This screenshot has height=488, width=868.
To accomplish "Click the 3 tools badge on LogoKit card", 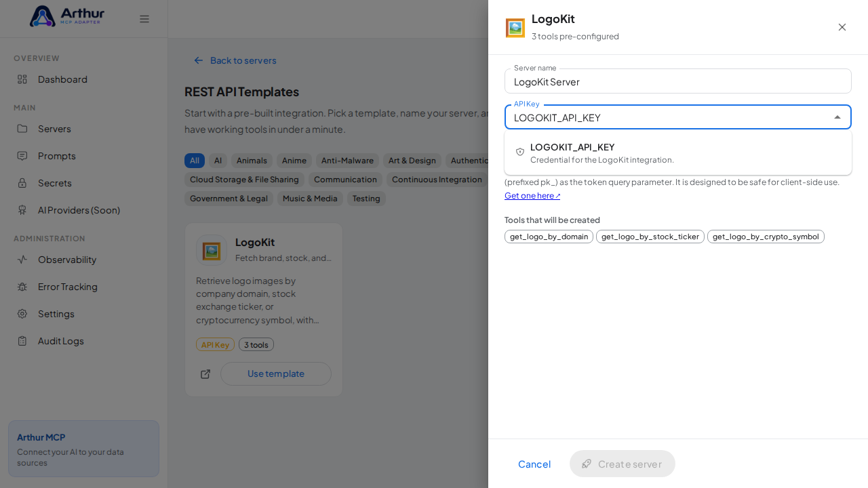I will pyautogui.click(x=256, y=344).
